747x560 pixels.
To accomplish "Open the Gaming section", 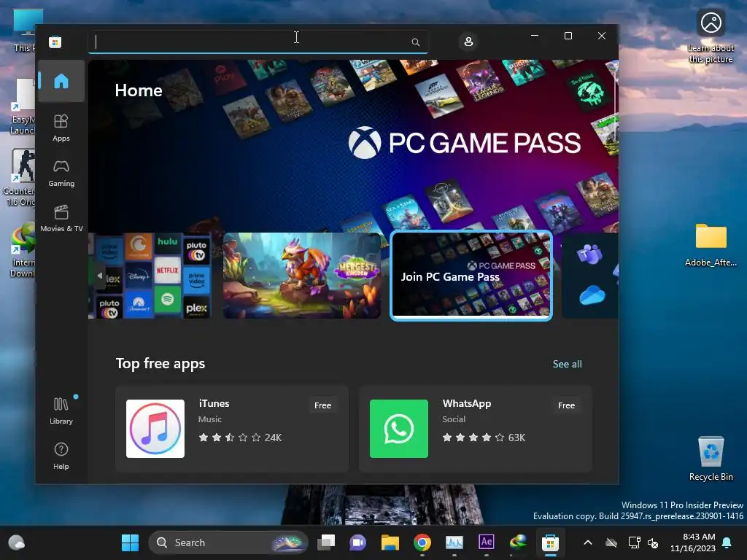I will [61, 174].
